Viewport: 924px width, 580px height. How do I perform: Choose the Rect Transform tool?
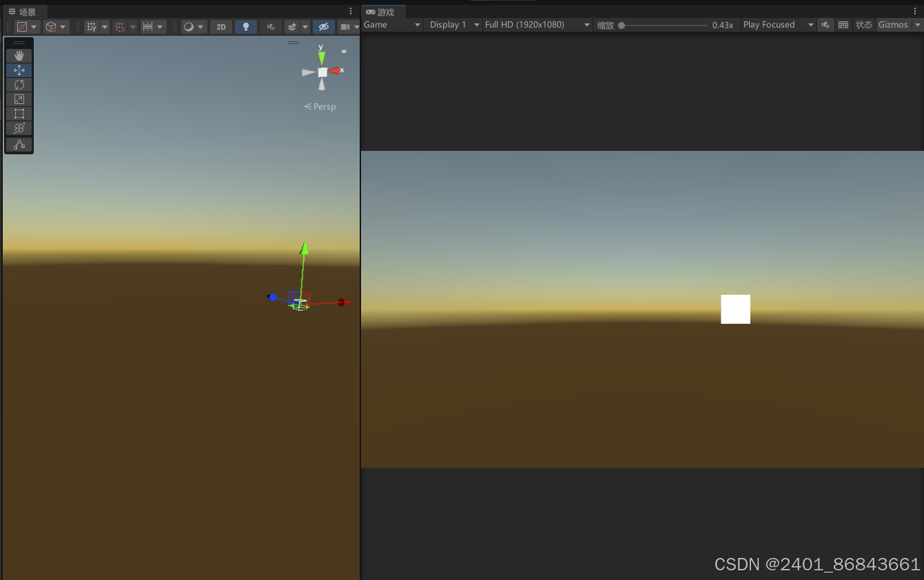(19, 113)
